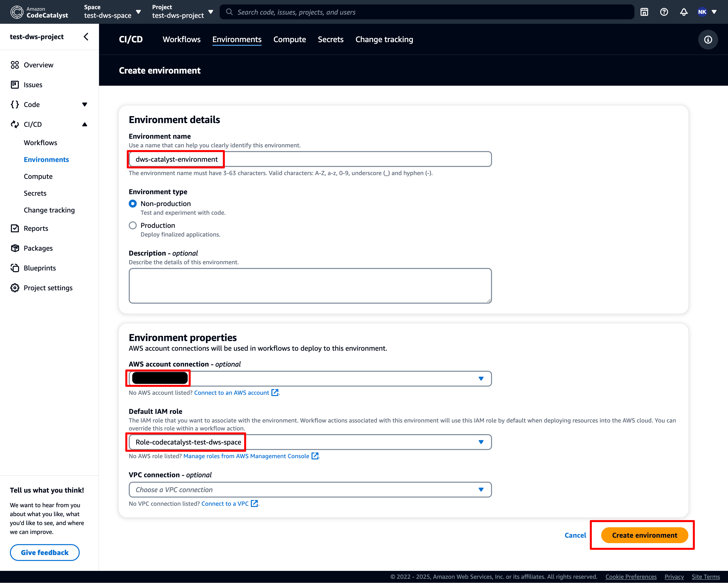Click the Packages box icon
Viewport: 728px width, 583px height.
tap(15, 248)
